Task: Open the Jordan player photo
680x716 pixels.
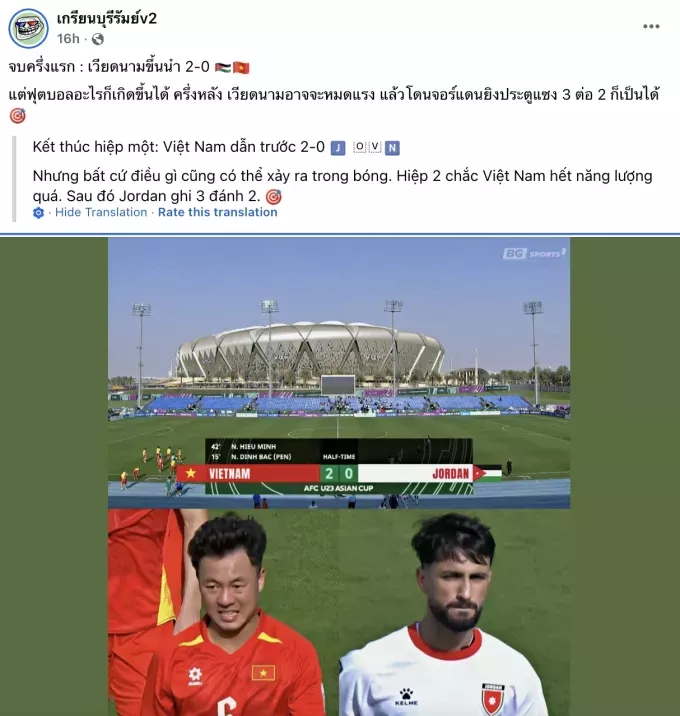Action: (455, 612)
